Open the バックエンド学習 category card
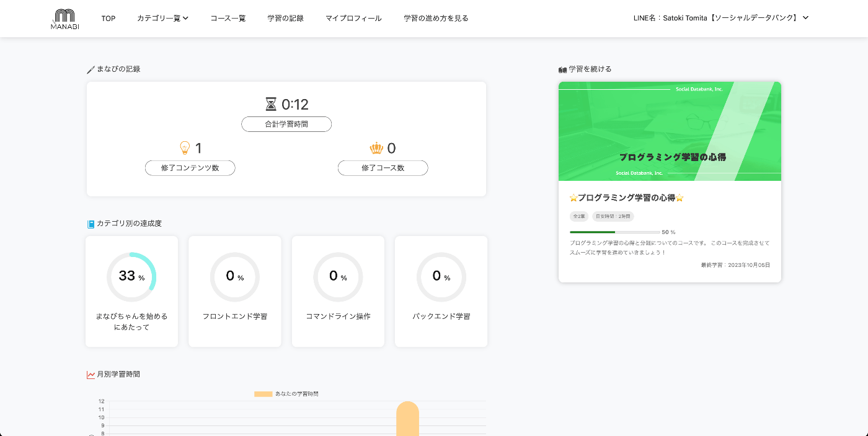The height and width of the screenshot is (436, 868). tap(441, 292)
